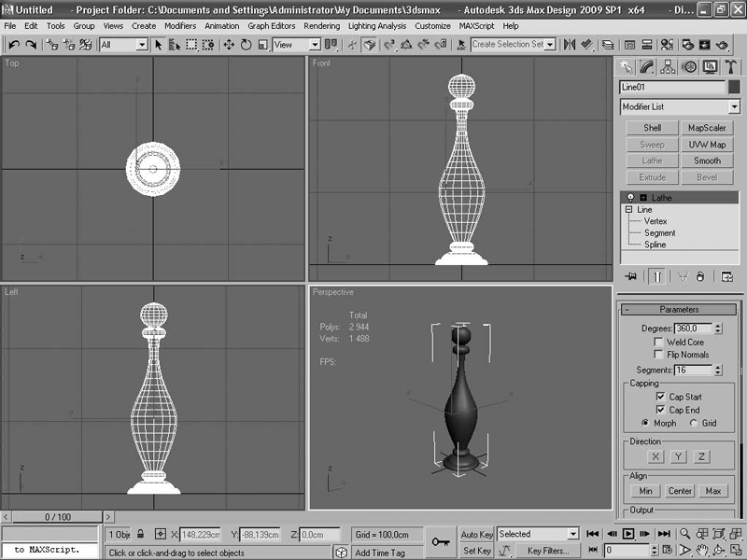Click the object color swatch beside Line01

(734, 87)
